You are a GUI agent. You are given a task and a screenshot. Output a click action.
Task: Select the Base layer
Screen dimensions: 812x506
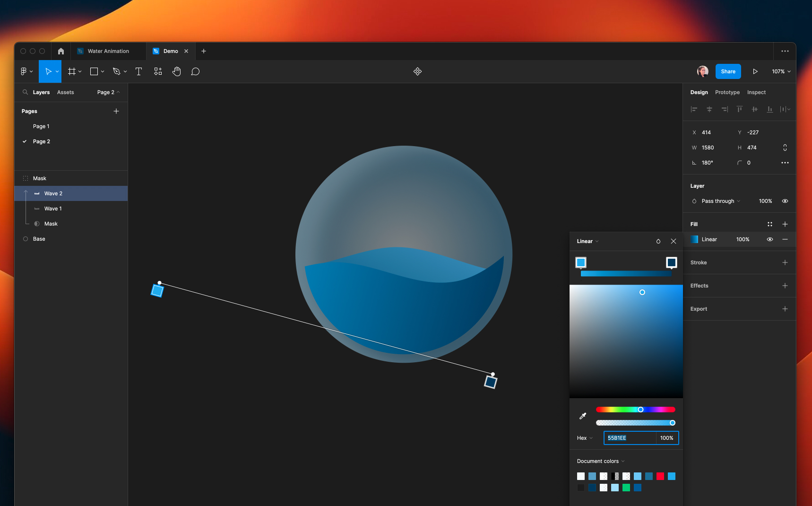[x=71, y=239]
